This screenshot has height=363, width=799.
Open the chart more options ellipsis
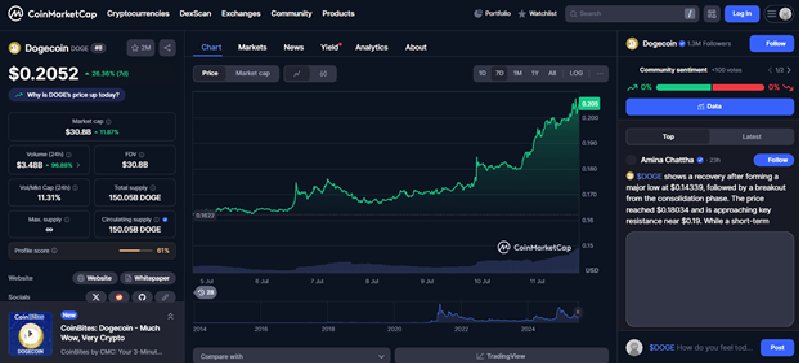(600, 73)
